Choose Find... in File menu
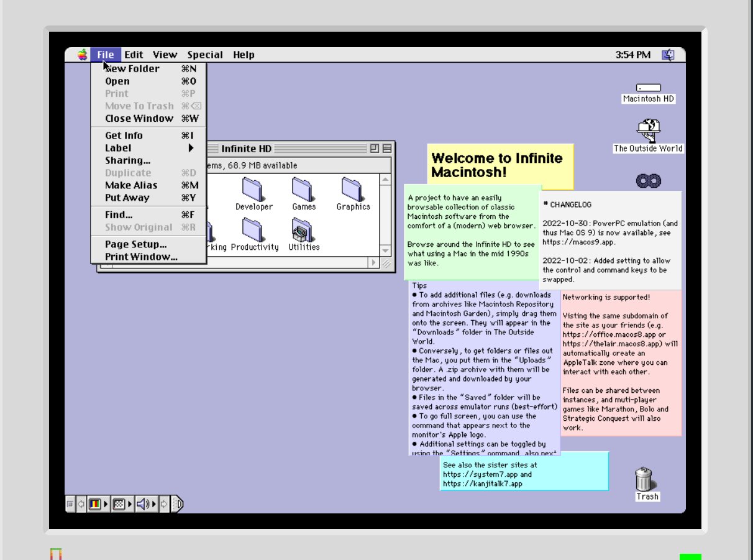The height and width of the screenshot is (560, 753). pos(148,215)
